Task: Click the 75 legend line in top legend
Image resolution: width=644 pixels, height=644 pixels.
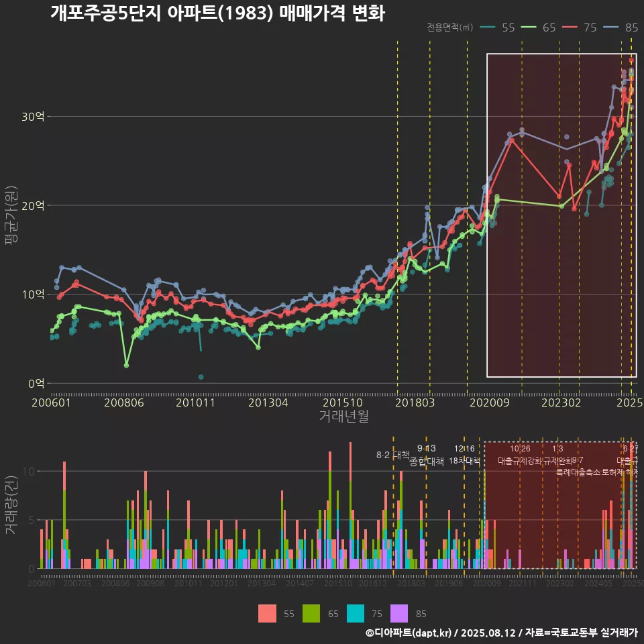Action: pyautogui.click(x=570, y=28)
